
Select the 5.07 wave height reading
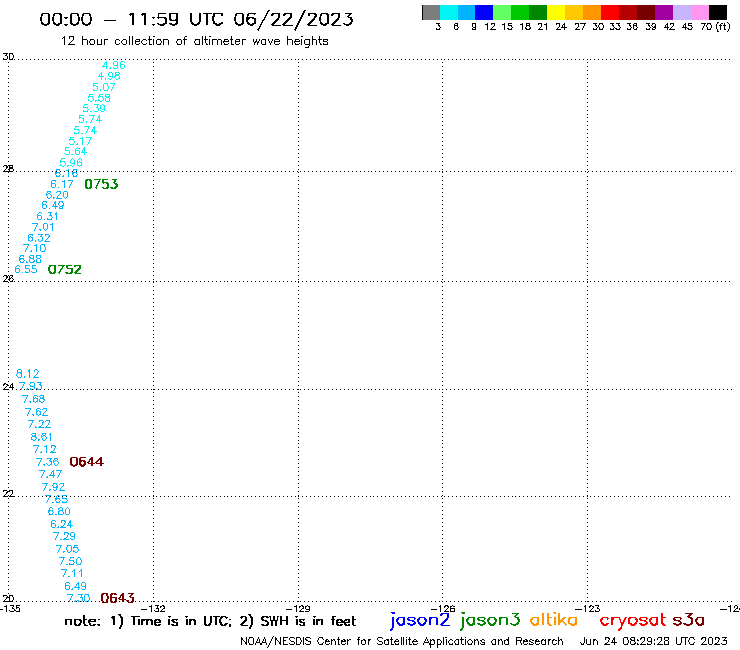tap(104, 87)
